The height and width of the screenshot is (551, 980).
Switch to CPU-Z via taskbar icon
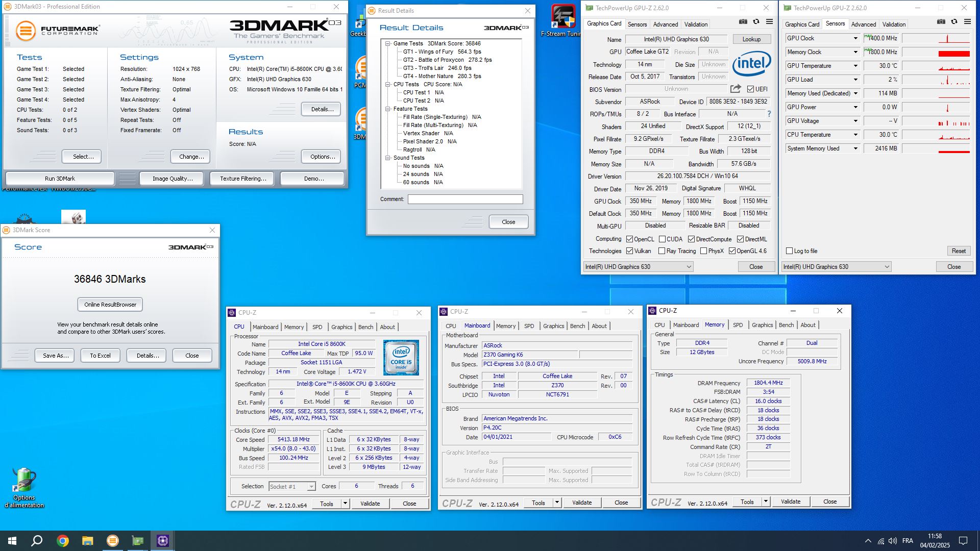[x=163, y=541]
